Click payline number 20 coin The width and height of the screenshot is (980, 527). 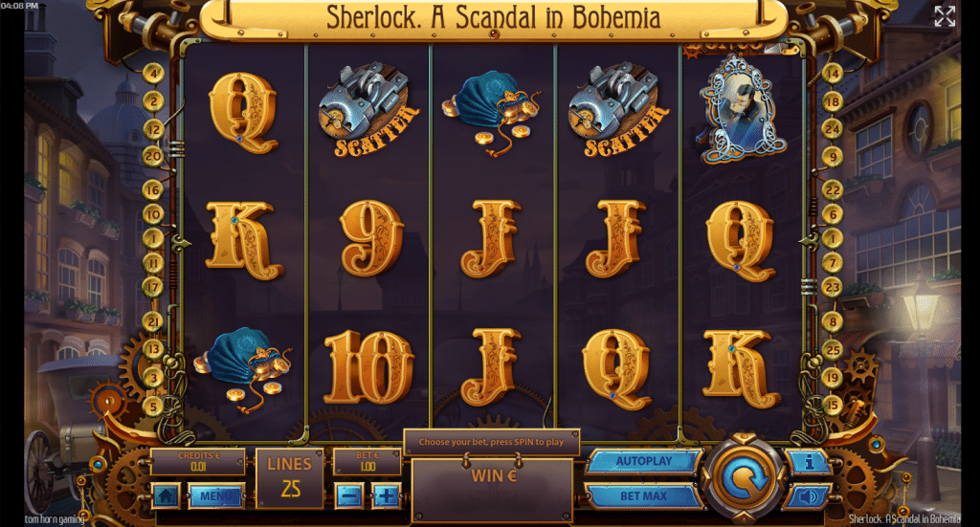pos(153,156)
